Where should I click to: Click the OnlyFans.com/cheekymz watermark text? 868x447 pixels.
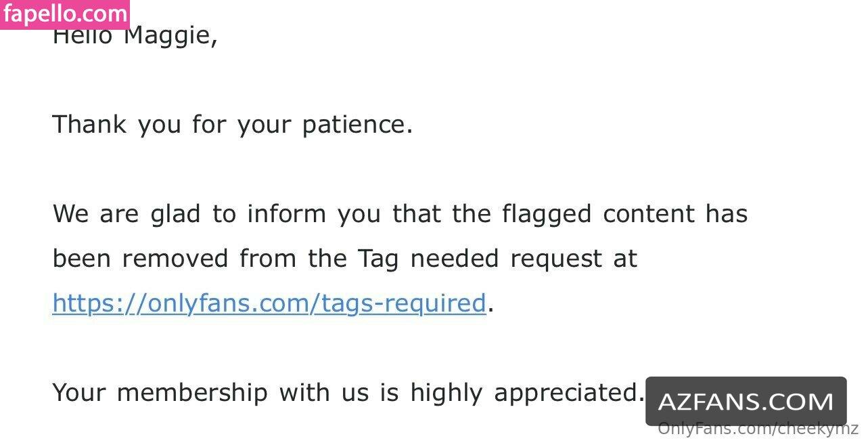tap(758, 429)
